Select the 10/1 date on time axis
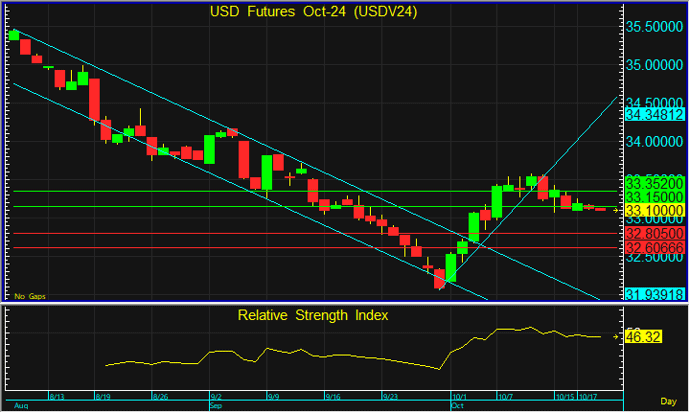690x413 pixels. [460, 397]
